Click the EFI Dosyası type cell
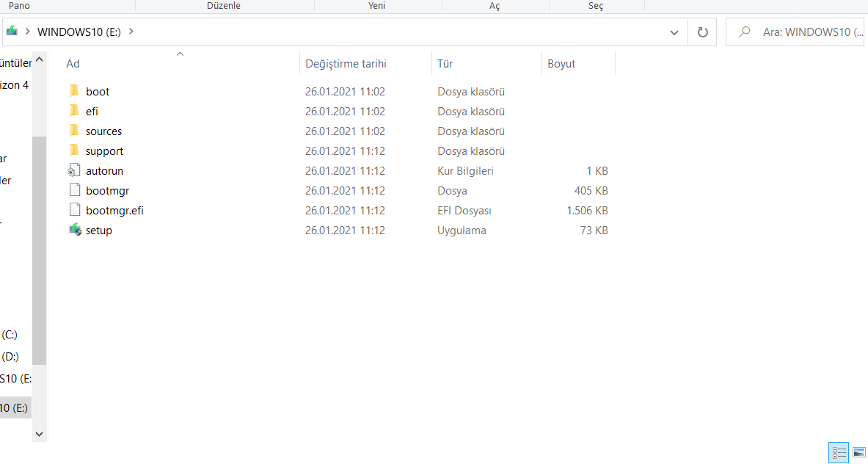The height and width of the screenshot is (464, 868). tap(464, 211)
